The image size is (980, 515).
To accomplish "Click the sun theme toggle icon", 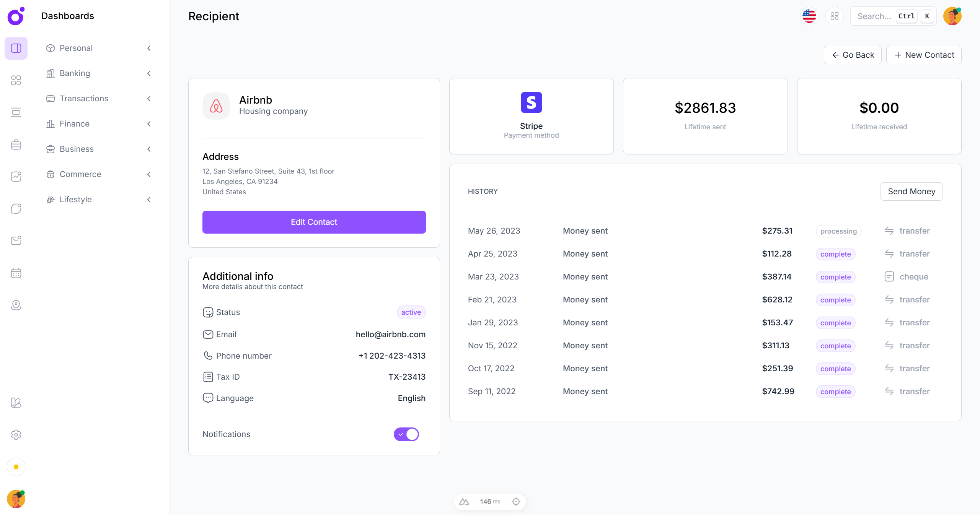I will (16, 467).
